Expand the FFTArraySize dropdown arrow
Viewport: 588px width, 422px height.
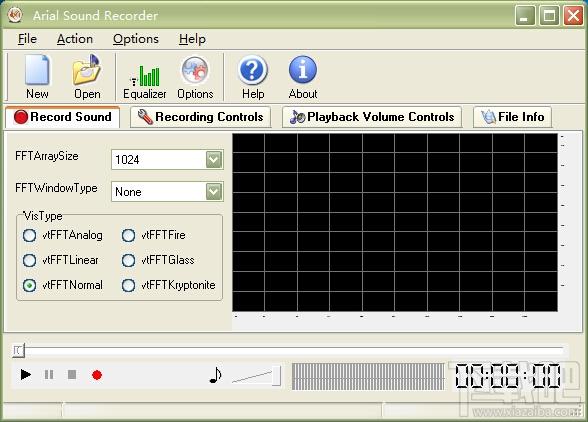pyautogui.click(x=214, y=159)
